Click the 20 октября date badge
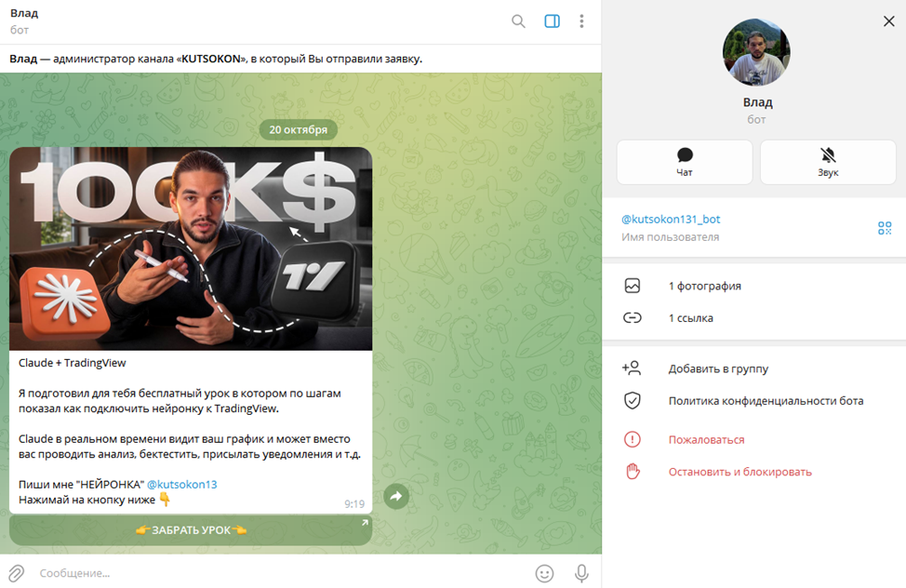 pyautogui.click(x=299, y=129)
